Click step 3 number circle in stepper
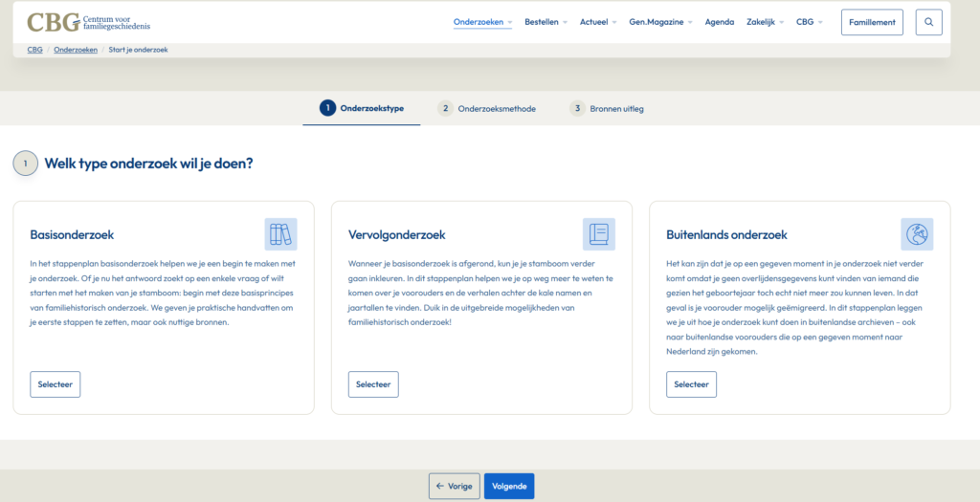The width and height of the screenshot is (980, 502). (x=577, y=109)
